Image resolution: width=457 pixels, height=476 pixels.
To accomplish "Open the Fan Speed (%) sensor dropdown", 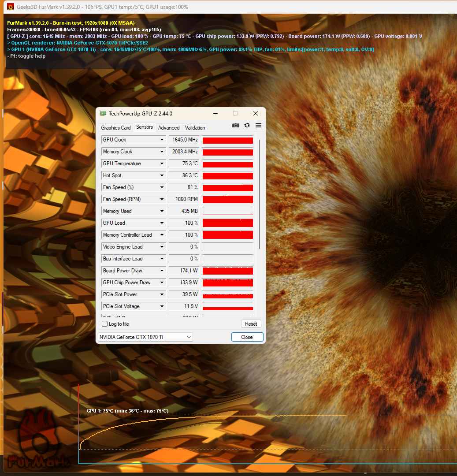I will [162, 187].
